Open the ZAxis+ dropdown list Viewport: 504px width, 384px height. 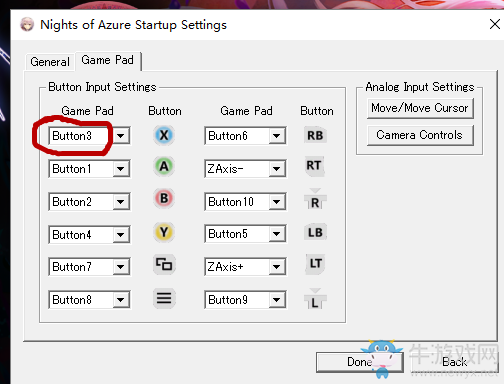tap(245, 267)
